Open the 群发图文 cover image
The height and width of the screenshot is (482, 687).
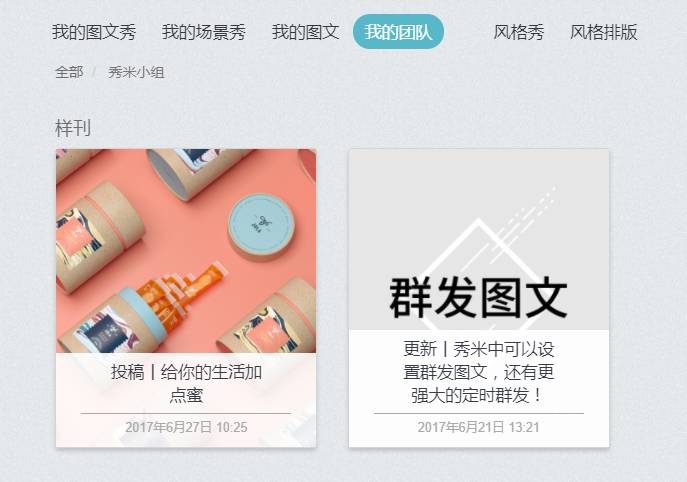coord(479,240)
